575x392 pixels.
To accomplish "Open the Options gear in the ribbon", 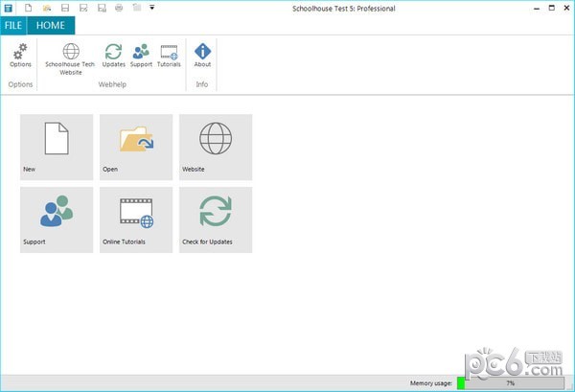I will point(20,54).
